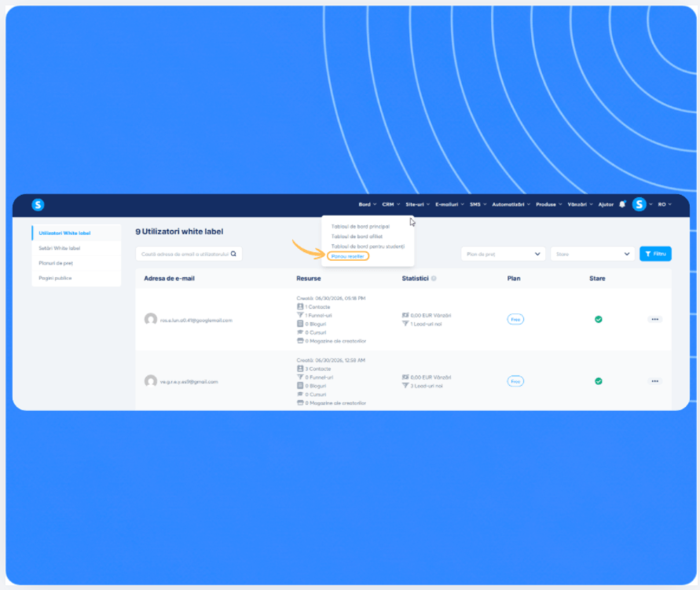This screenshot has height=590, width=700.
Task: Focus the user email search field
Action: click(x=189, y=254)
